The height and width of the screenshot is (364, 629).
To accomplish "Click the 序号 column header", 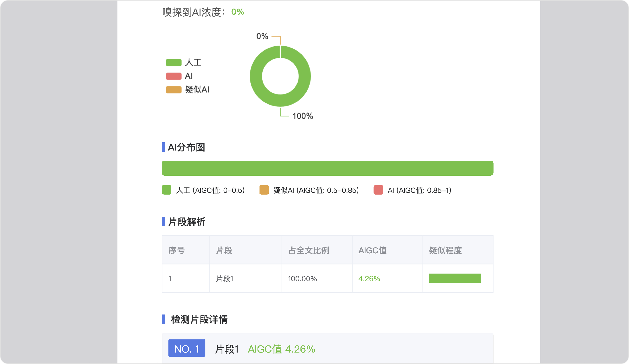I will click(176, 250).
